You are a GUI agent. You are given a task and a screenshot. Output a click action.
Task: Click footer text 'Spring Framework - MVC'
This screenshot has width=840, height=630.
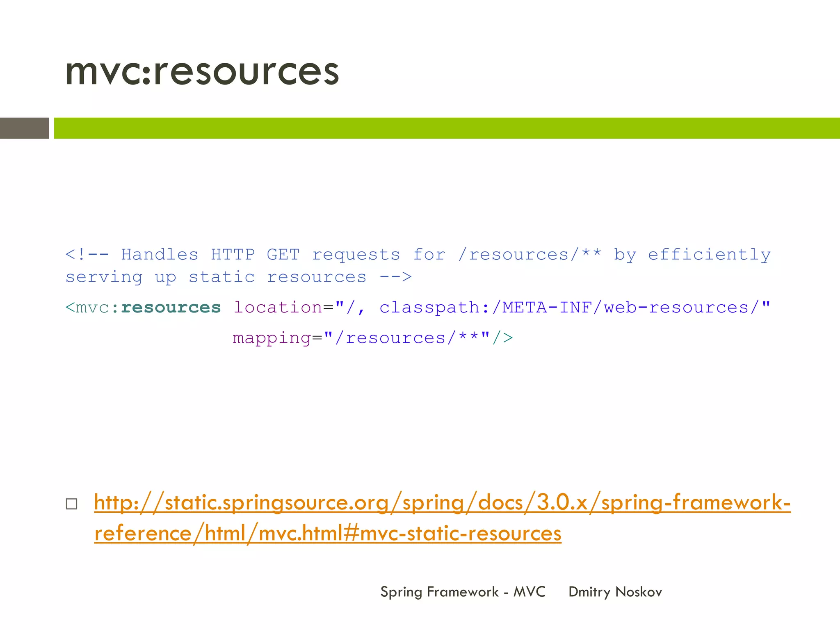point(463,592)
